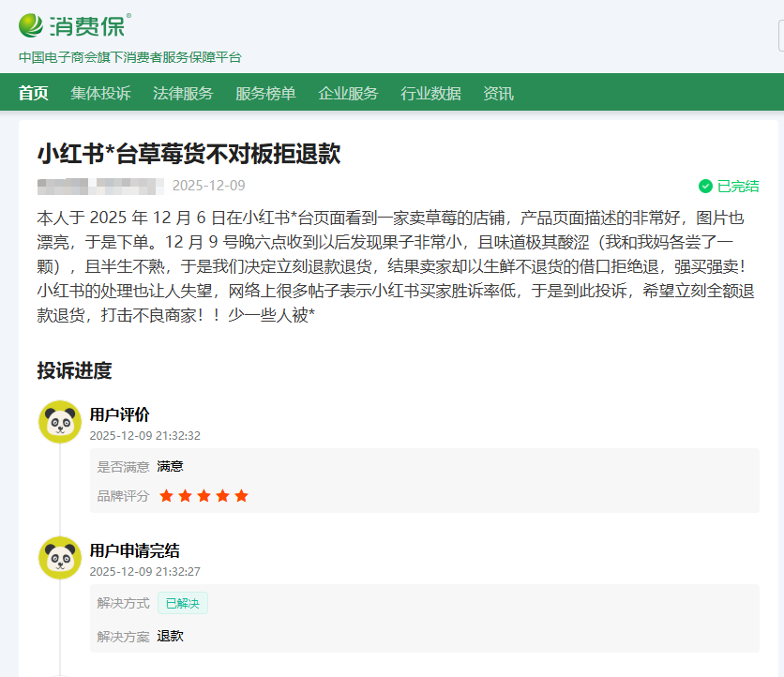Click the 已解决 resolution badge
784x677 pixels.
pos(183,603)
